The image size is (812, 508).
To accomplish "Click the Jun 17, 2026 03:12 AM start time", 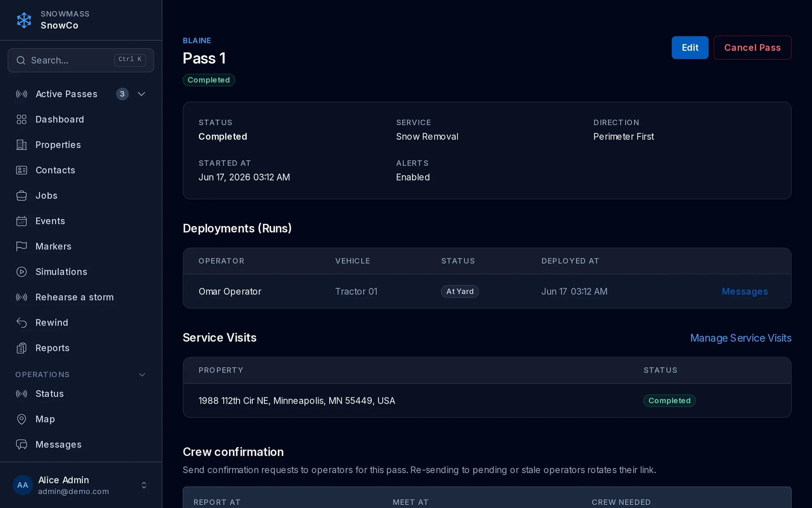I will [x=244, y=177].
